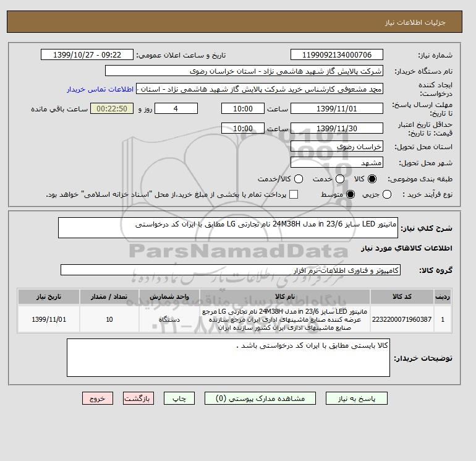Select the متوسط purchase type radio

351,194
